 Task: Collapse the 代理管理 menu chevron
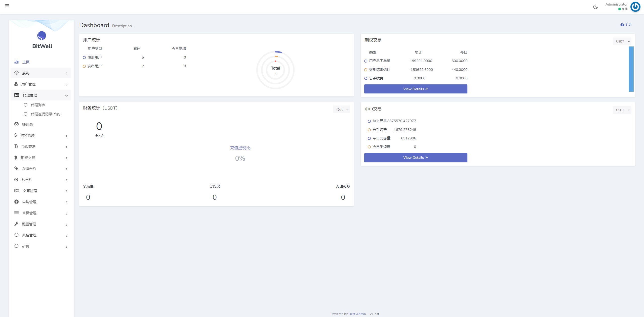click(66, 95)
